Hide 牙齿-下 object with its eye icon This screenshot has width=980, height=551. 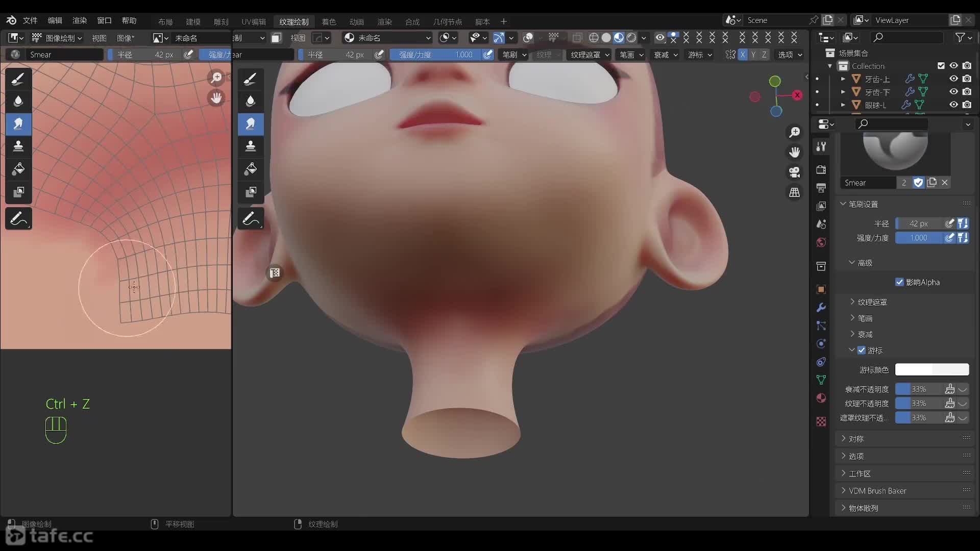pyautogui.click(x=953, y=91)
